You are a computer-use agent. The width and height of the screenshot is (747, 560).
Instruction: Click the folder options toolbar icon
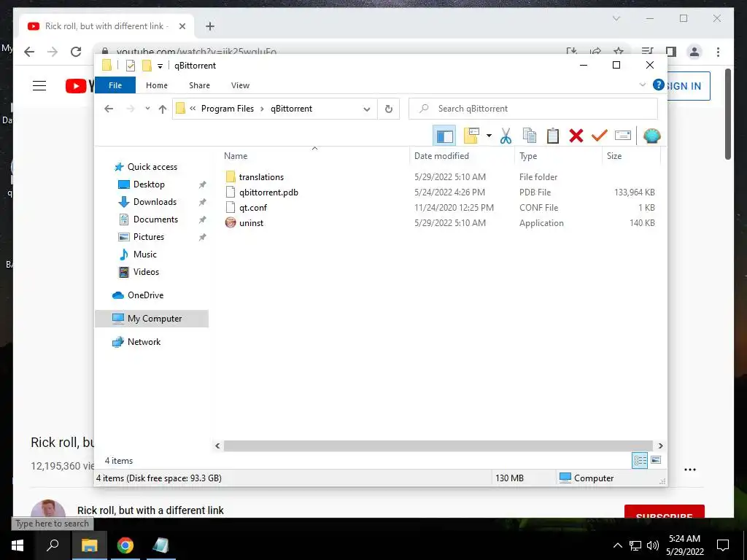[472, 136]
